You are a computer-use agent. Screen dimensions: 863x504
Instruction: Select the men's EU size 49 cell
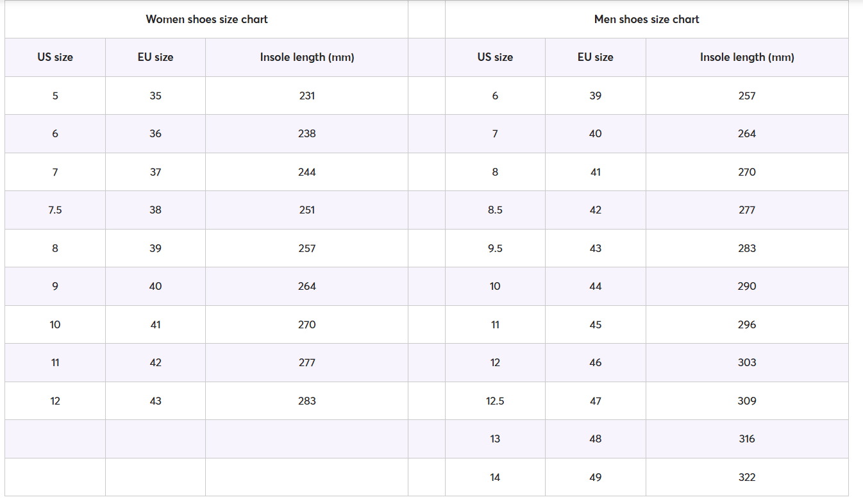[x=595, y=477]
